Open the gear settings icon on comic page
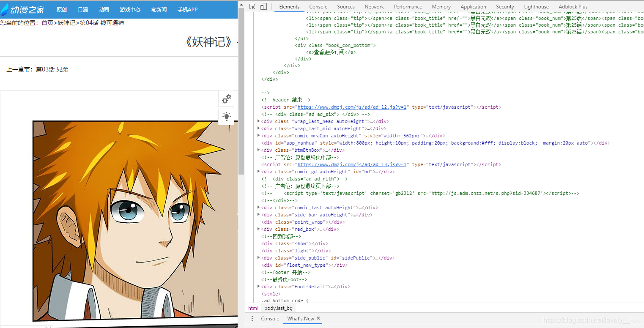 pos(227,98)
